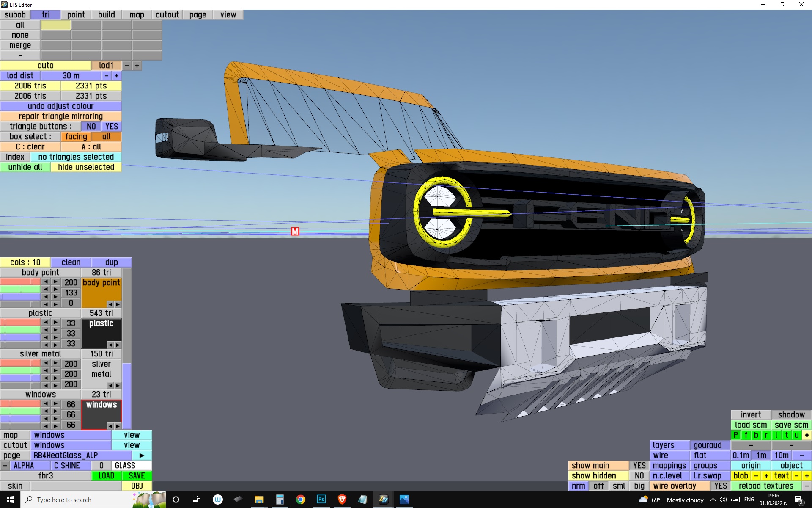Open the page RB4HeatGlass_ALP arrow
Screen dimensions: 812x508
point(142,456)
